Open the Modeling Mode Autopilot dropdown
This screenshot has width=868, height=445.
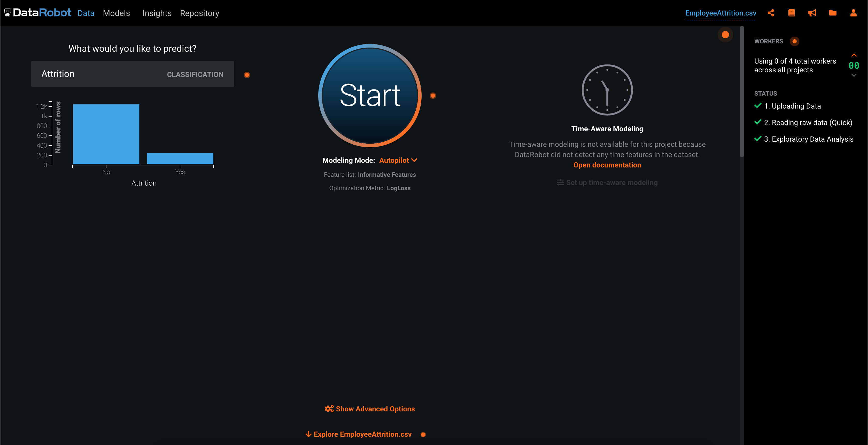pos(398,160)
